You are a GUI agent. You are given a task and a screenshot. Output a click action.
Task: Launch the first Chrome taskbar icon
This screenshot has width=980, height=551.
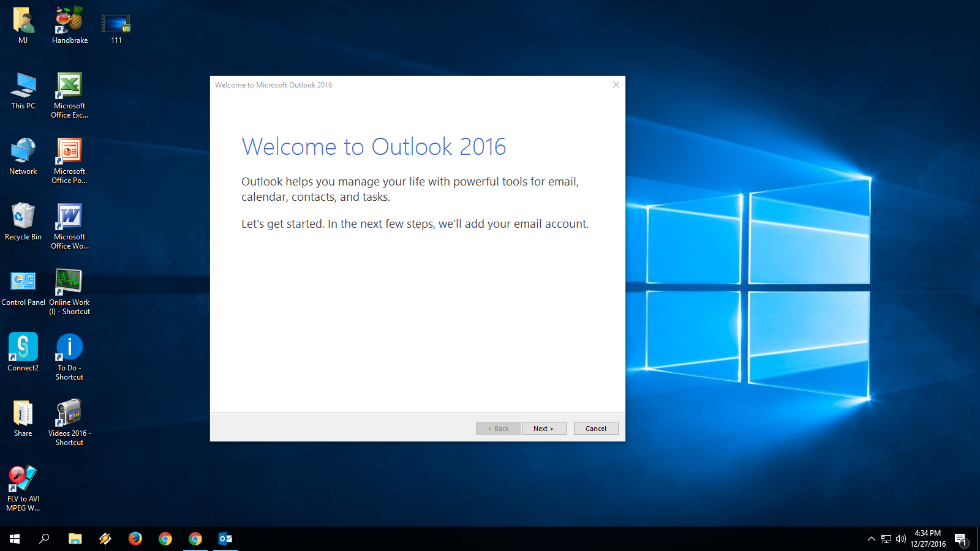[165, 539]
